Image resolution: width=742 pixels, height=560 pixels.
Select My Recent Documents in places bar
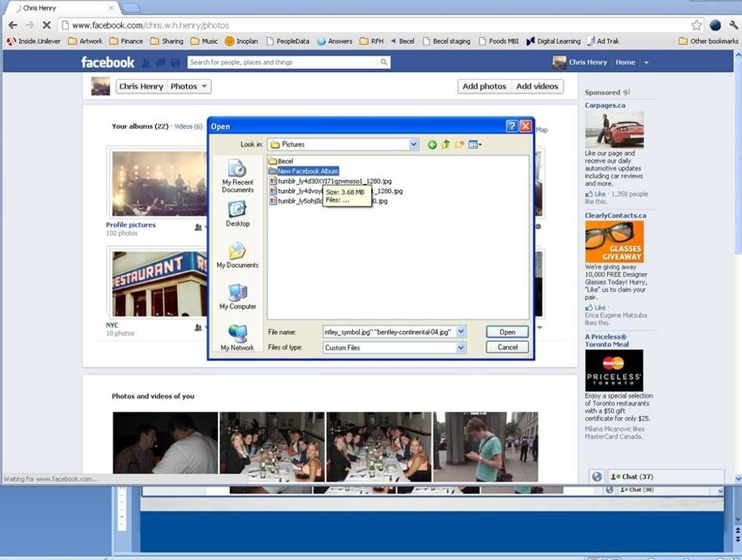tap(238, 176)
